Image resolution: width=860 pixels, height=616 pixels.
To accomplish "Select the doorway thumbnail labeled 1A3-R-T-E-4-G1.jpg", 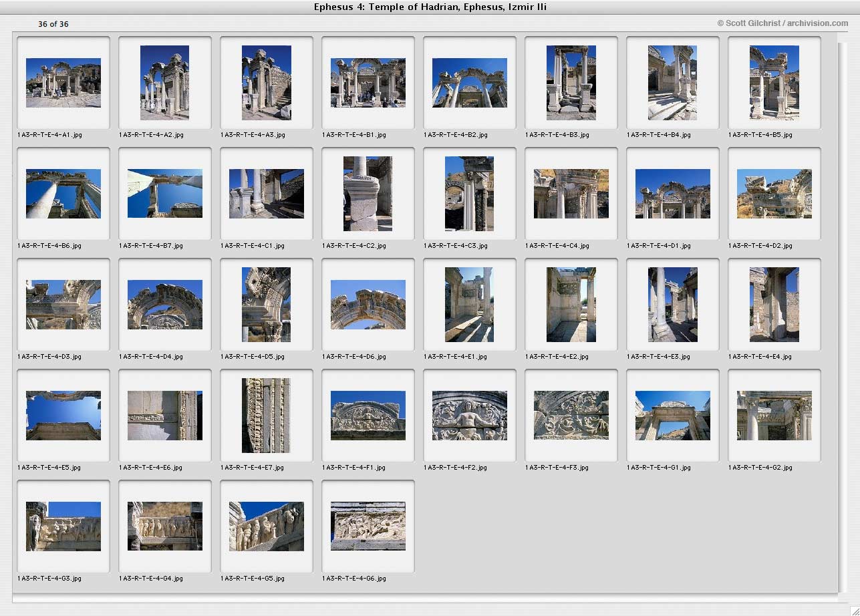I will (673, 416).
